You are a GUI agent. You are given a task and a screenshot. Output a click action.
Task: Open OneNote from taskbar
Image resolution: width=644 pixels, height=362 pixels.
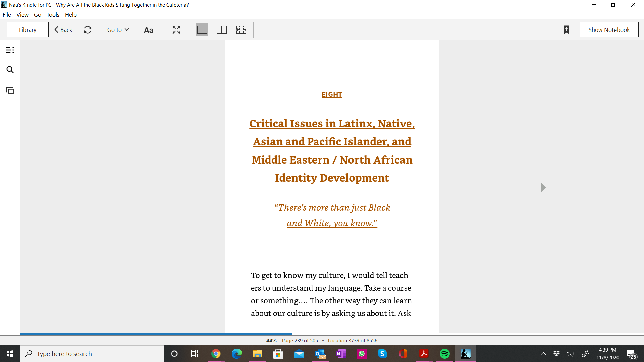341,354
